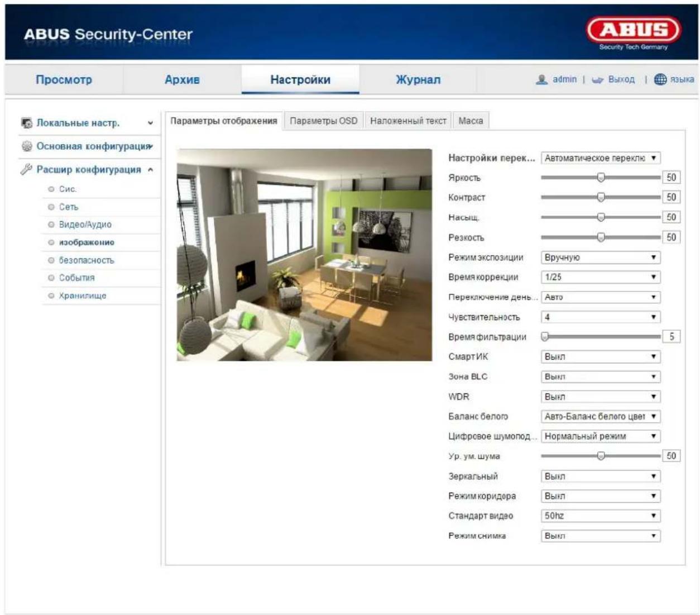700x615 pixels.
Task: Click the Время фильтрации value field
Action: (672, 337)
